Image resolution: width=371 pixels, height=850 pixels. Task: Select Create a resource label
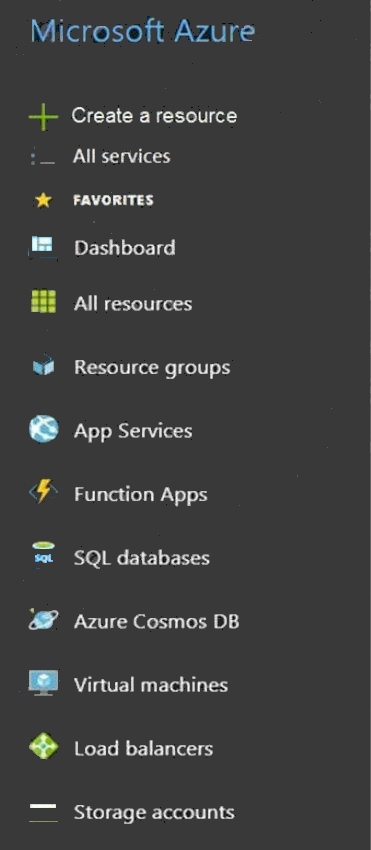pyautogui.click(x=154, y=115)
